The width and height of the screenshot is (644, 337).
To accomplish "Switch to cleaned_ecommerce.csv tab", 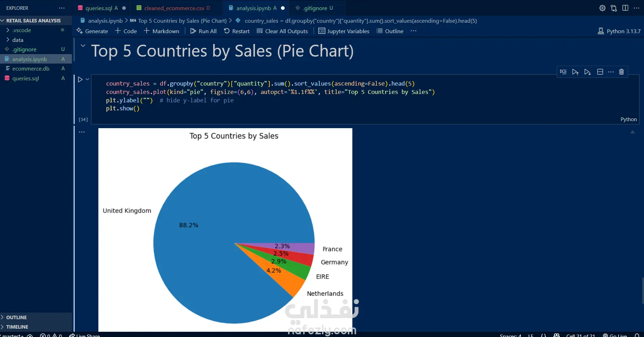I will [174, 8].
